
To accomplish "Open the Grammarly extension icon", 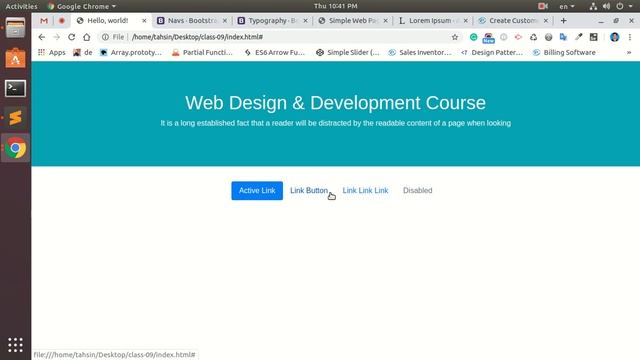I will pos(473,37).
